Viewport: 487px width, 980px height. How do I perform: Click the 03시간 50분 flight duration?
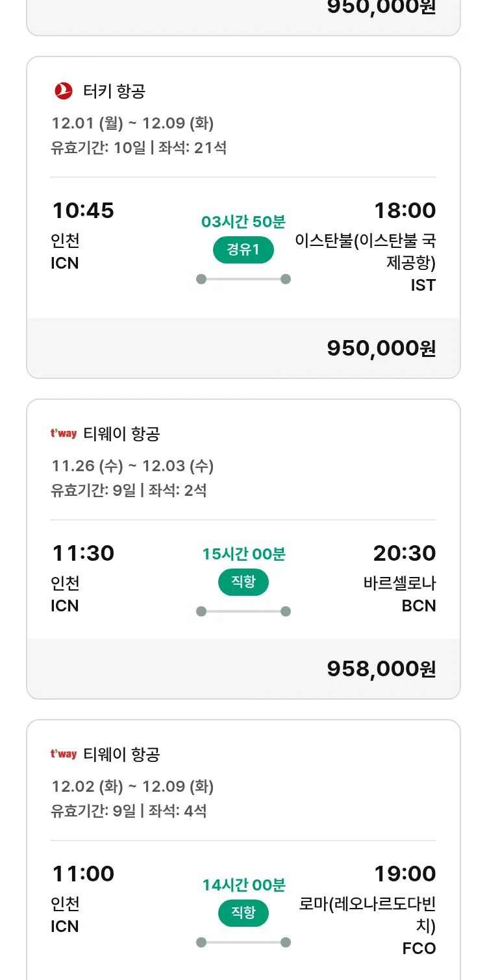coord(243,222)
